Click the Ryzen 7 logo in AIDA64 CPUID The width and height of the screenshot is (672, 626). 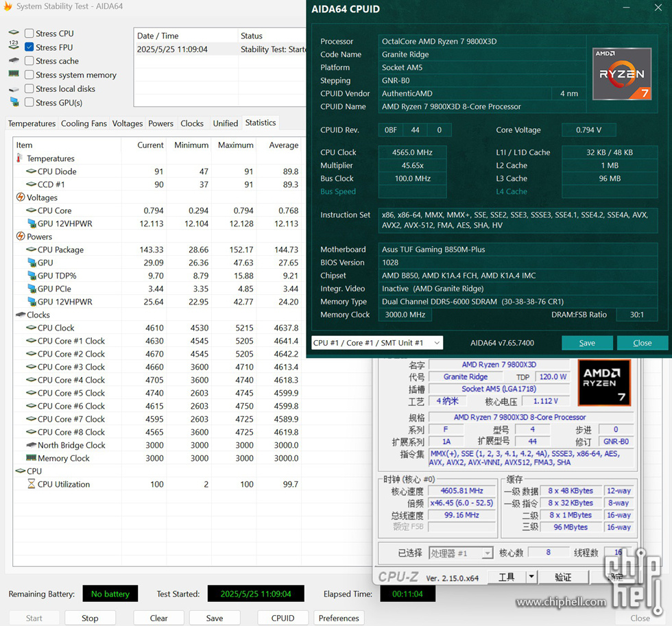tap(622, 73)
